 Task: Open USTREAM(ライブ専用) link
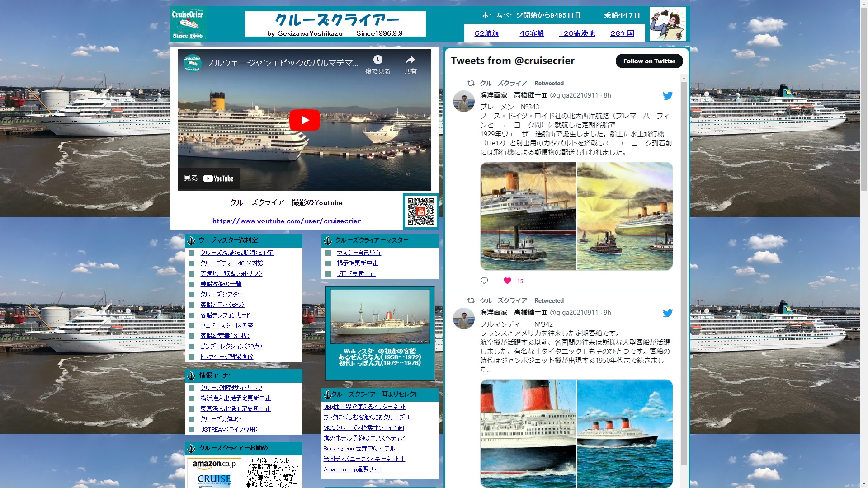pyautogui.click(x=229, y=429)
